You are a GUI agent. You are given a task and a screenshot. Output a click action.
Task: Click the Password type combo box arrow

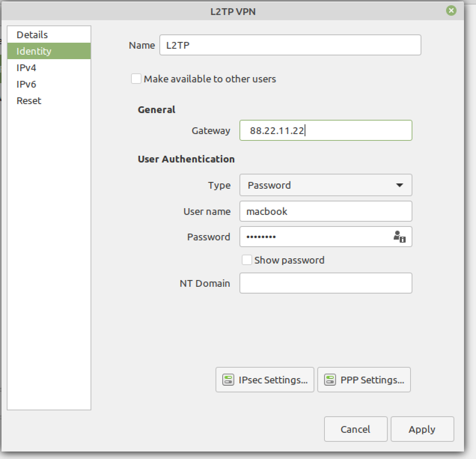click(x=400, y=185)
